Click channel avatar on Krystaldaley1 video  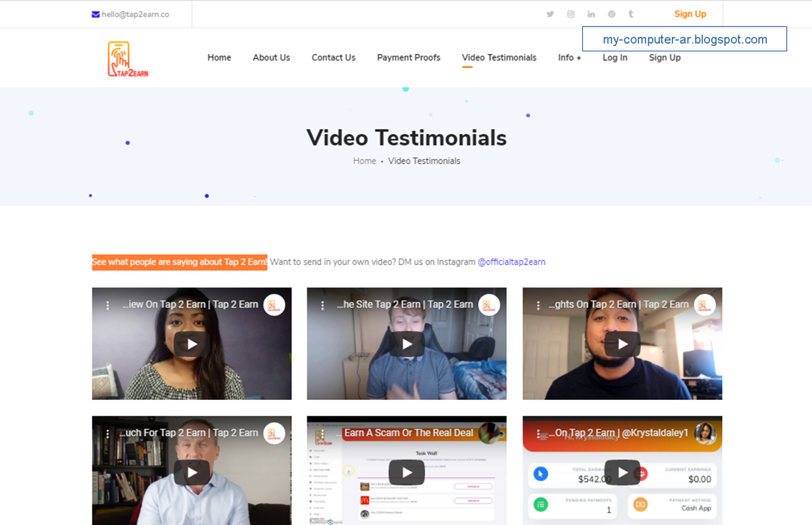705,434
